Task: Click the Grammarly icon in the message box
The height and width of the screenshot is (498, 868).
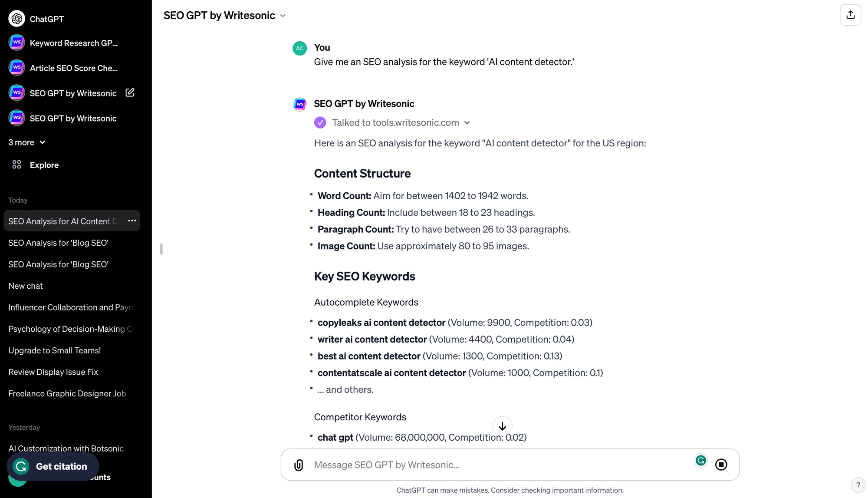Action: [700, 461]
